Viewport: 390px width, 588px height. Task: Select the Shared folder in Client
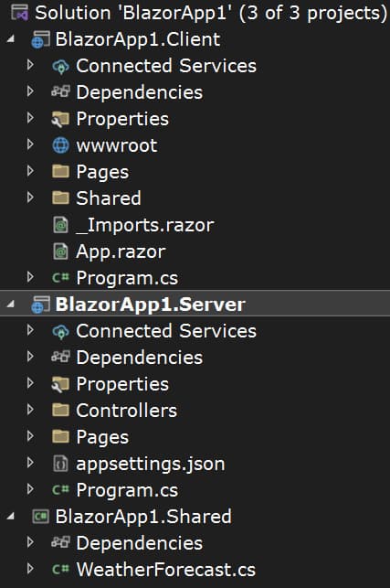109,198
